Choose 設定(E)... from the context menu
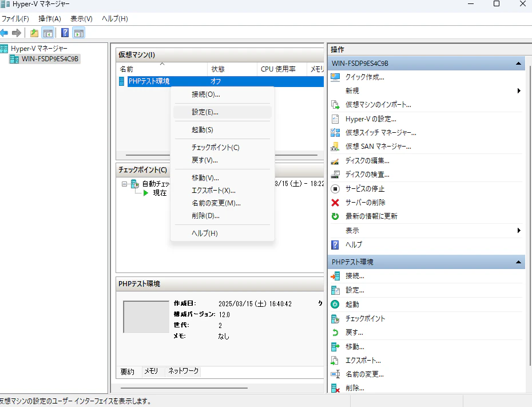 [223, 112]
